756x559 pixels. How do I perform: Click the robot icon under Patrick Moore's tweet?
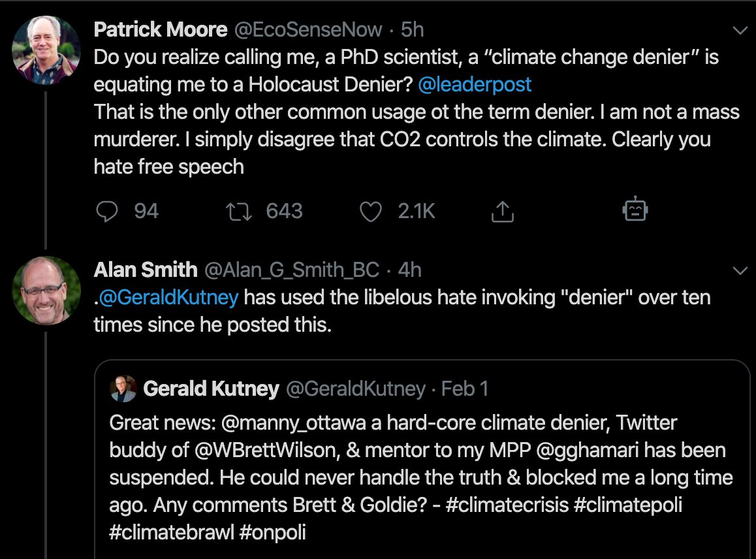635,210
